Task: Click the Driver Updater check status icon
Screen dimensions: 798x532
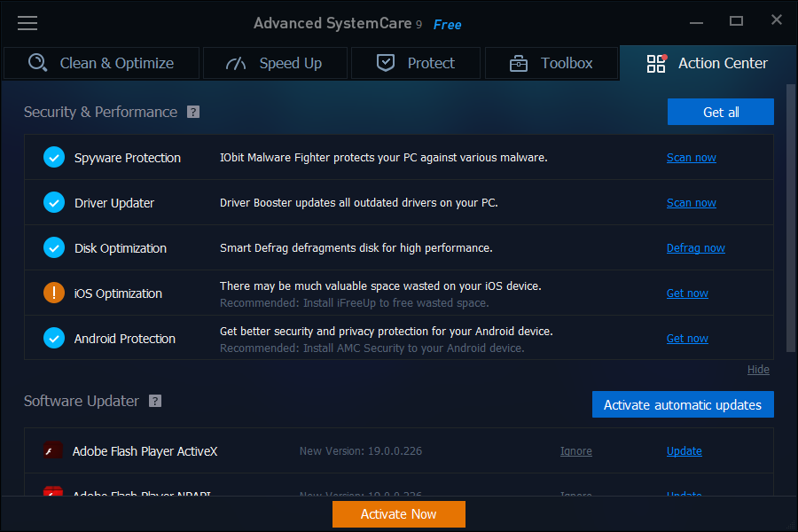Action: tap(54, 203)
